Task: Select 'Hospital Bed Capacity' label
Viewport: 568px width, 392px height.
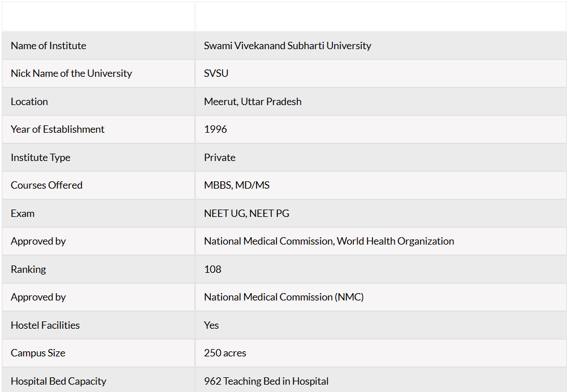Action: click(58, 381)
